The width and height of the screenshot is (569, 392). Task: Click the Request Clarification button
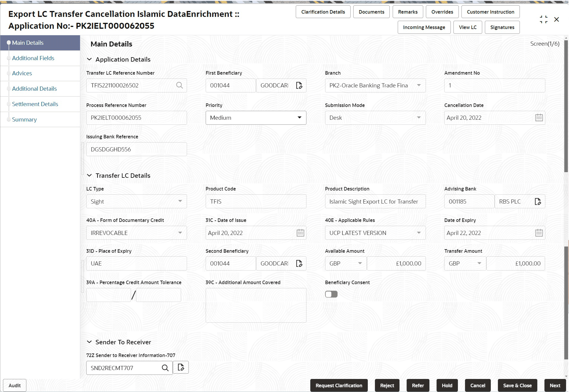(x=339, y=385)
